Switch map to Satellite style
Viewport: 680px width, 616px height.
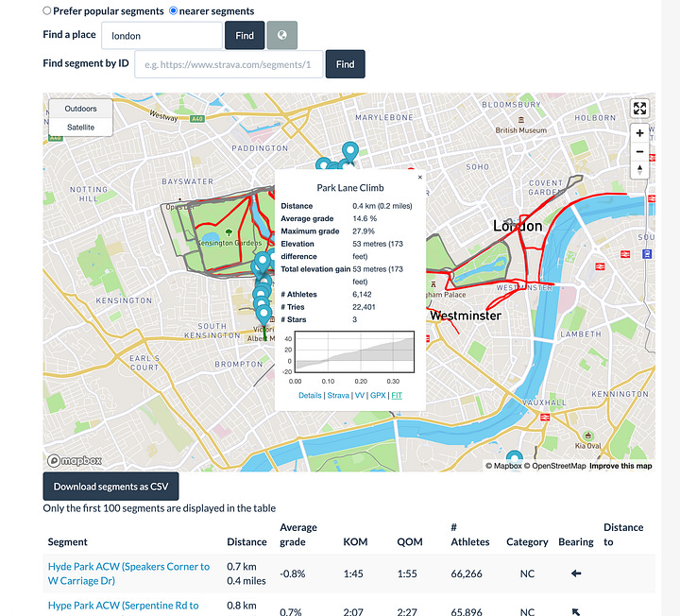[80, 128]
